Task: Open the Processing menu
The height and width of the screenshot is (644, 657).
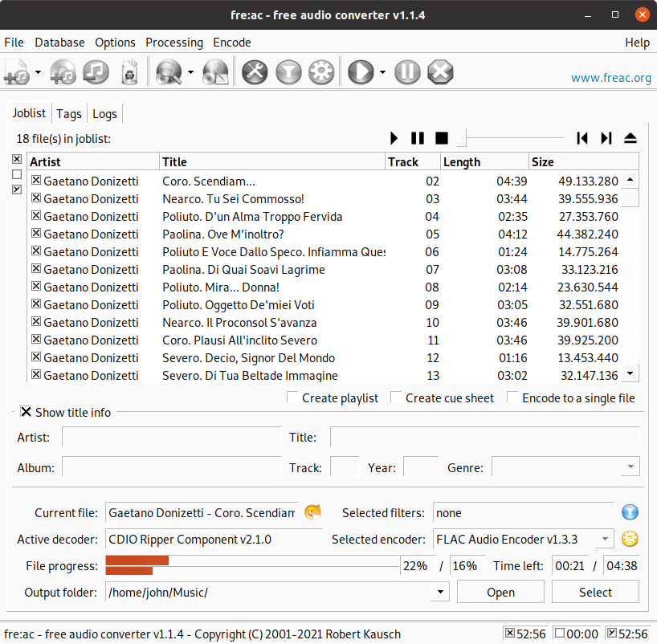Action: tap(174, 43)
